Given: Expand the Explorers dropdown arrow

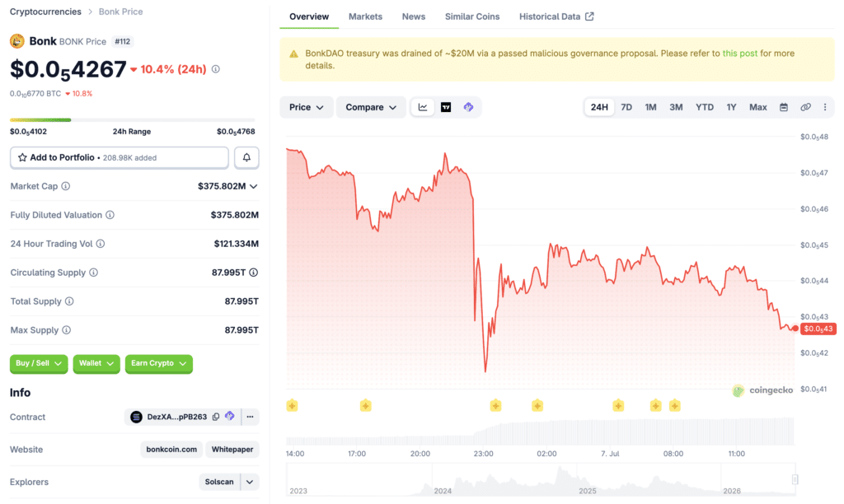Looking at the screenshot, I should click(250, 482).
